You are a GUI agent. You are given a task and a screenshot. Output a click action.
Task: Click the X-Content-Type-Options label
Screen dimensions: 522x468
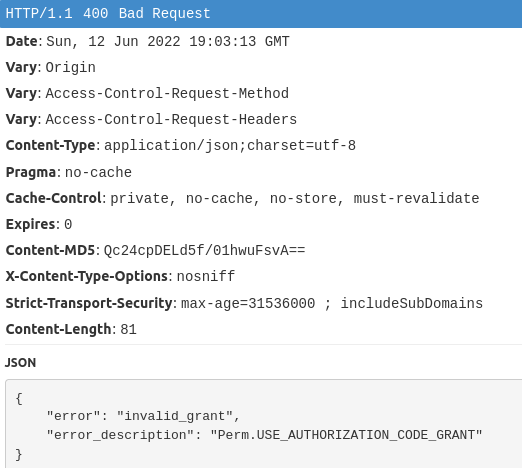pos(87,276)
